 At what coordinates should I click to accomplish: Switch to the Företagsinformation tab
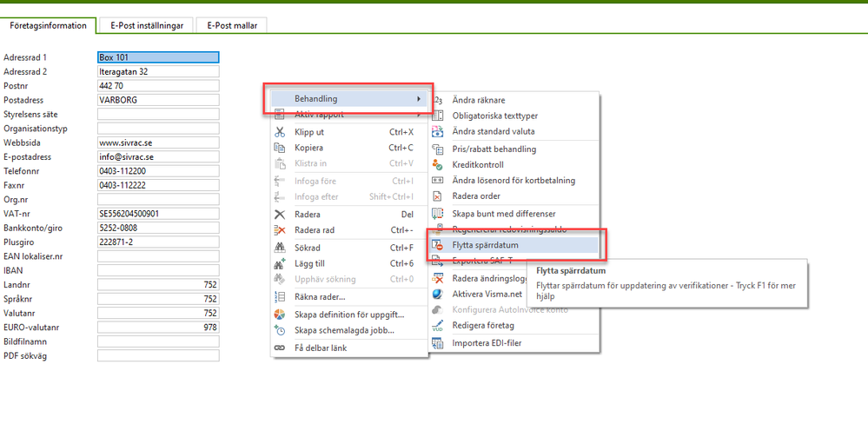(48, 25)
